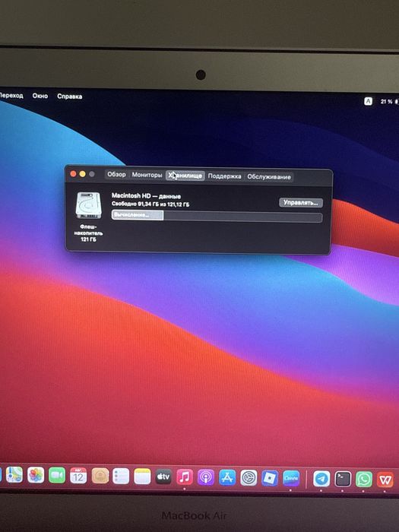Switch to the Обзор tab

tap(116, 174)
